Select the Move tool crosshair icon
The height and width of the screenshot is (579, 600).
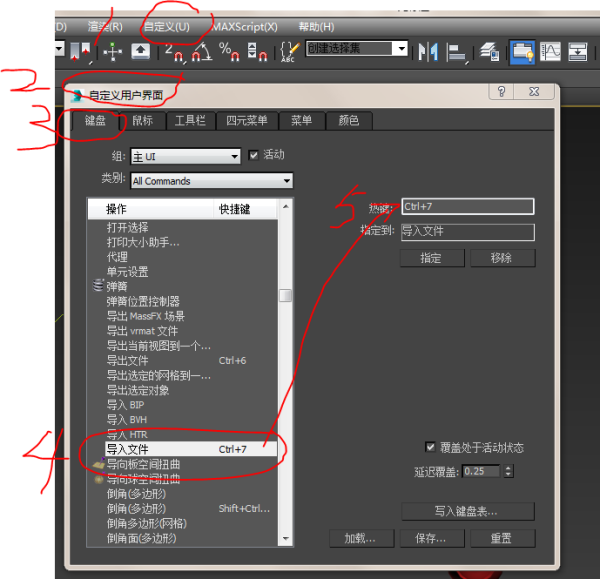point(113,52)
